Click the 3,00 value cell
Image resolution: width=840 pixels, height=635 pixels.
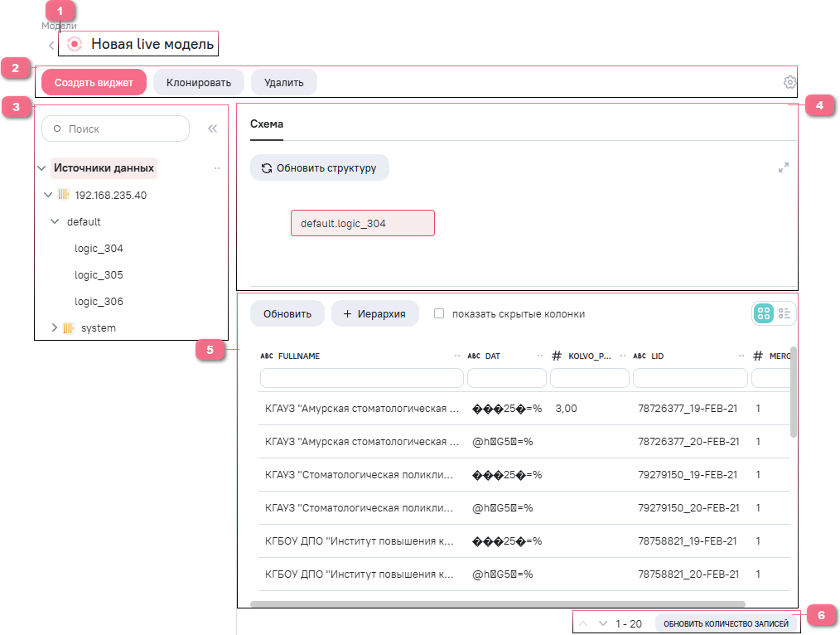coord(567,409)
